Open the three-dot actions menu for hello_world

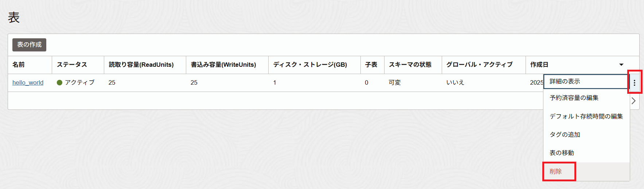pyautogui.click(x=635, y=83)
